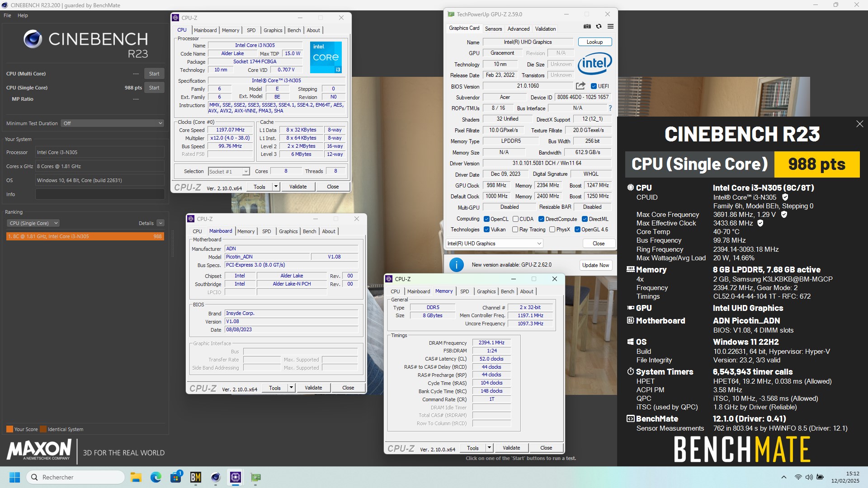Open Microsoft Store from the taskbar

coord(176,477)
